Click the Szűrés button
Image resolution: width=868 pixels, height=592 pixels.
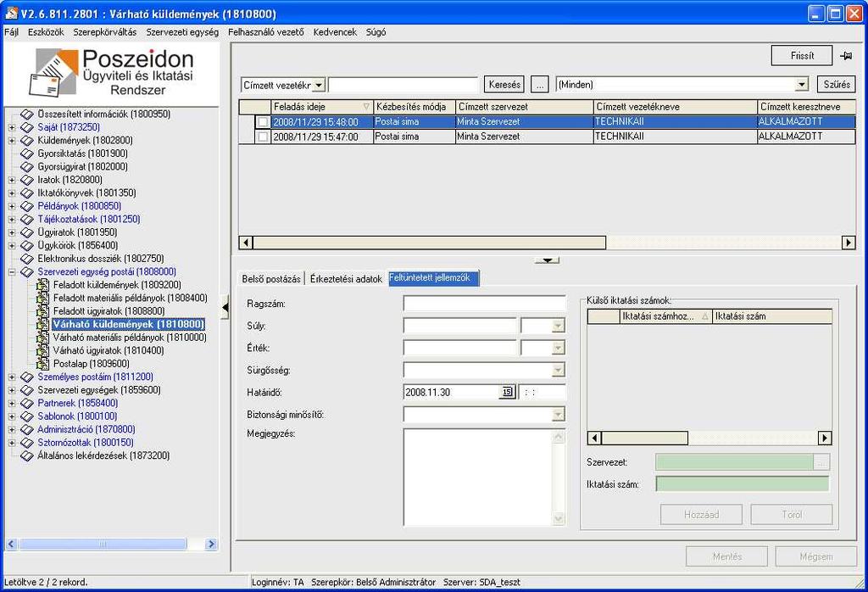pyautogui.click(x=837, y=85)
